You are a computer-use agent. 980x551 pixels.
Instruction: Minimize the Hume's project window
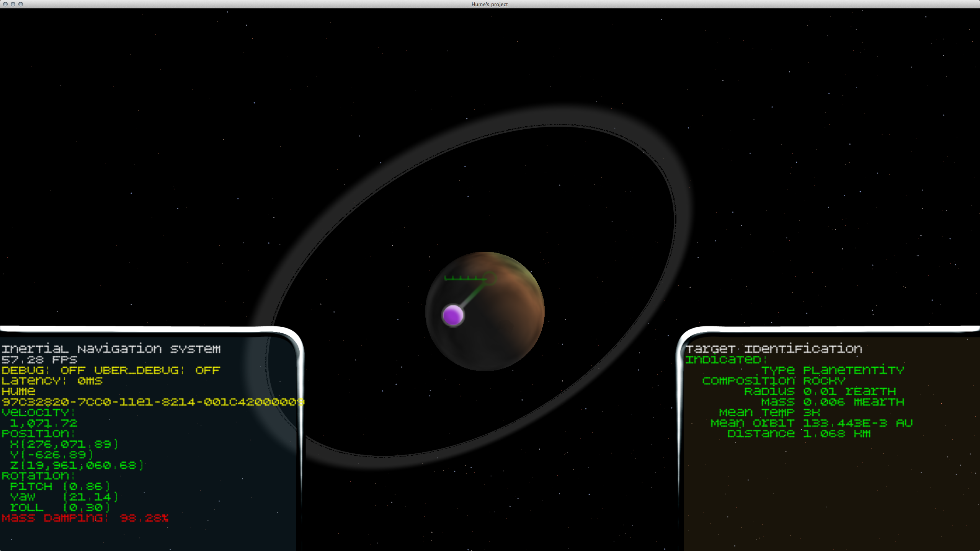[x=13, y=4]
